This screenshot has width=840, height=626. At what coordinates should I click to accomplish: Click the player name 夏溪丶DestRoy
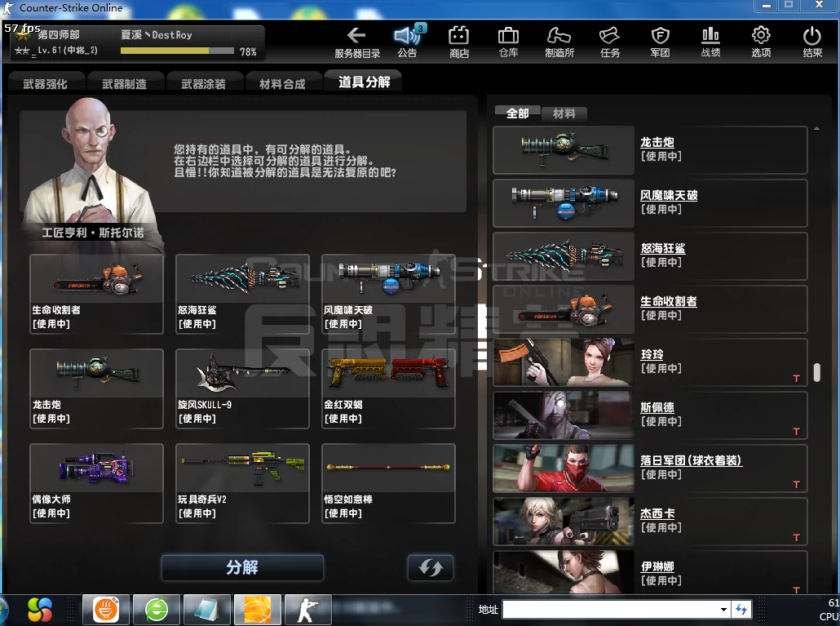[157, 35]
